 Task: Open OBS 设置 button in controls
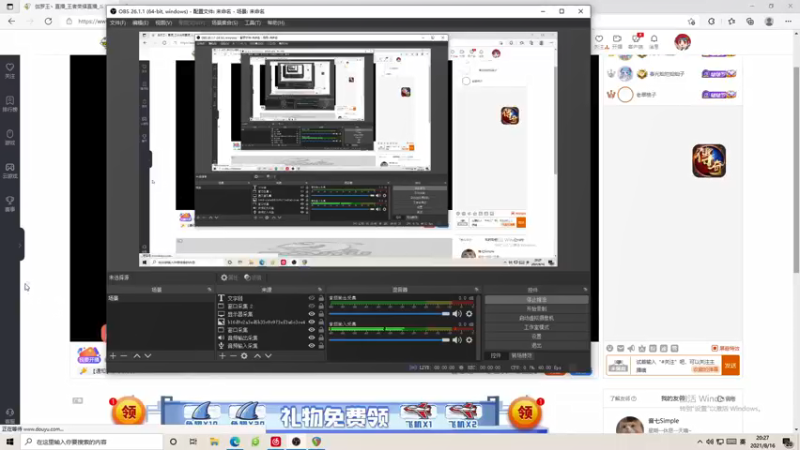(536, 337)
